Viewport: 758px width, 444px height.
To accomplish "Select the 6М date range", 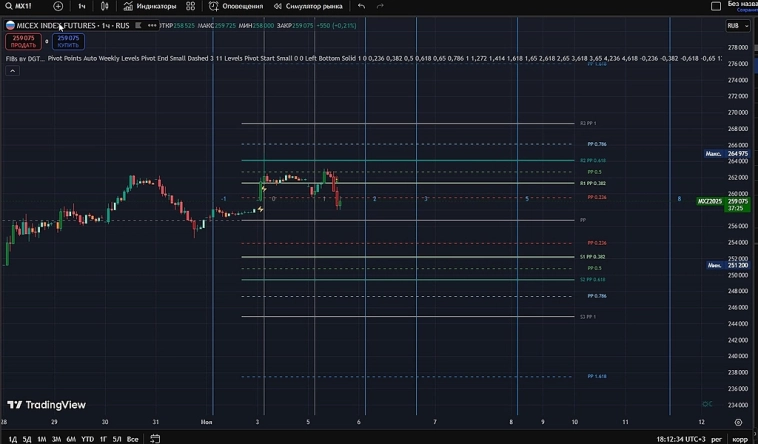I will (71, 439).
